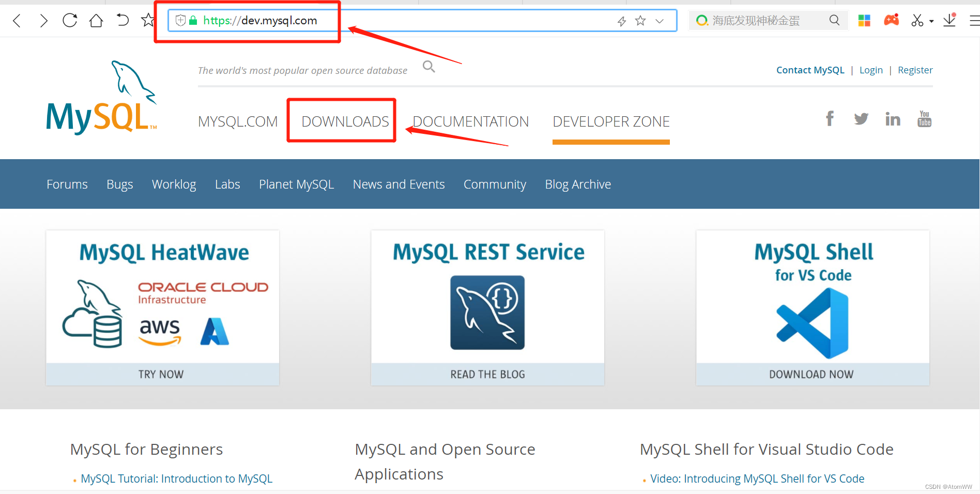The height and width of the screenshot is (494, 980).
Task: Open the browser home page icon
Action: tap(96, 21)
